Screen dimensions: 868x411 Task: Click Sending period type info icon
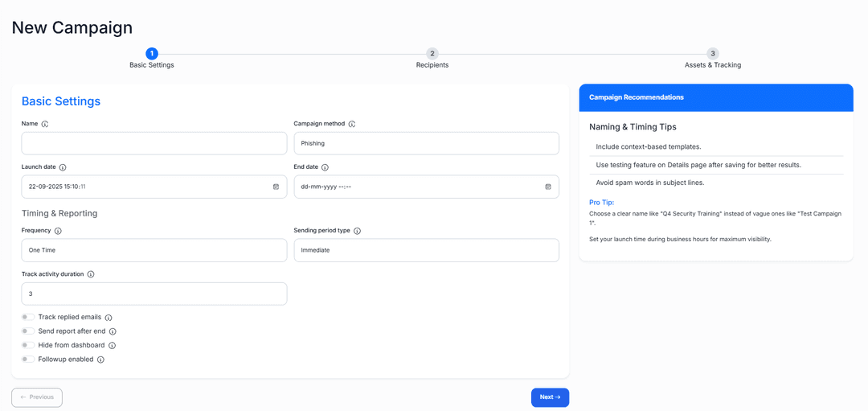coord(357,231)
